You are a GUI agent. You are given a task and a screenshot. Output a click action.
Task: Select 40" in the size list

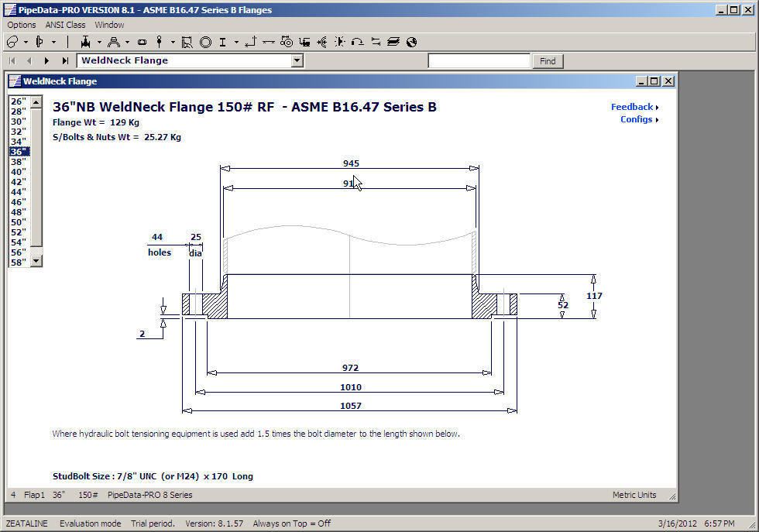point(19,172)
